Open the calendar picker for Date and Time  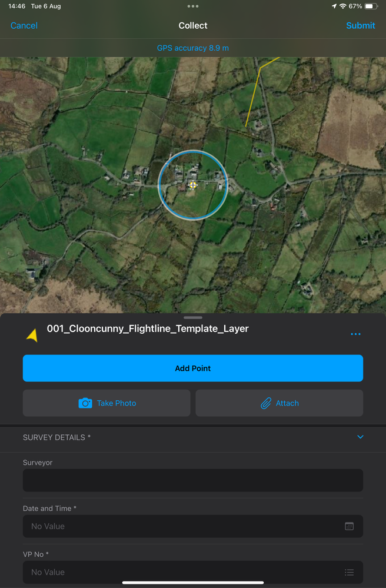click(x=349, y=526)
